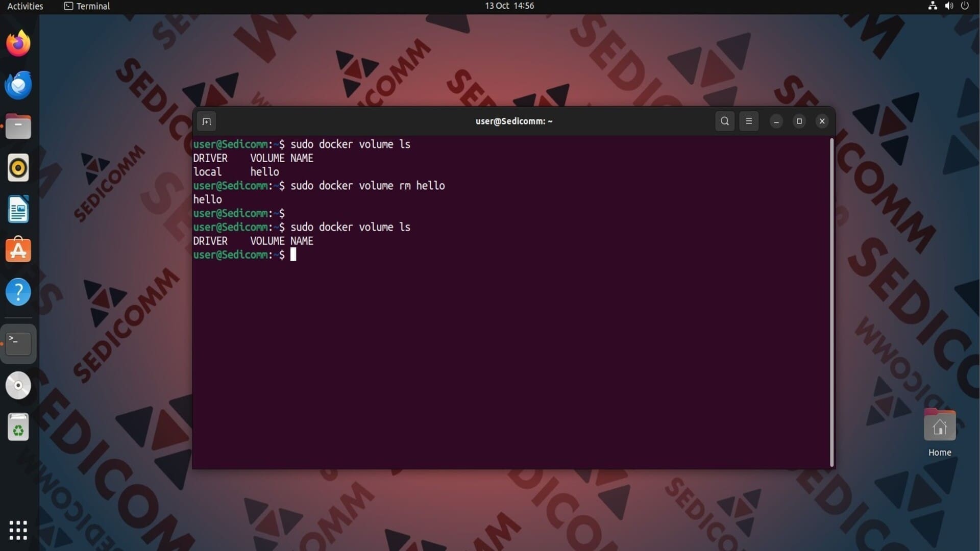Open the Activities overview
The image size is (980, 551).
point(25,6)
